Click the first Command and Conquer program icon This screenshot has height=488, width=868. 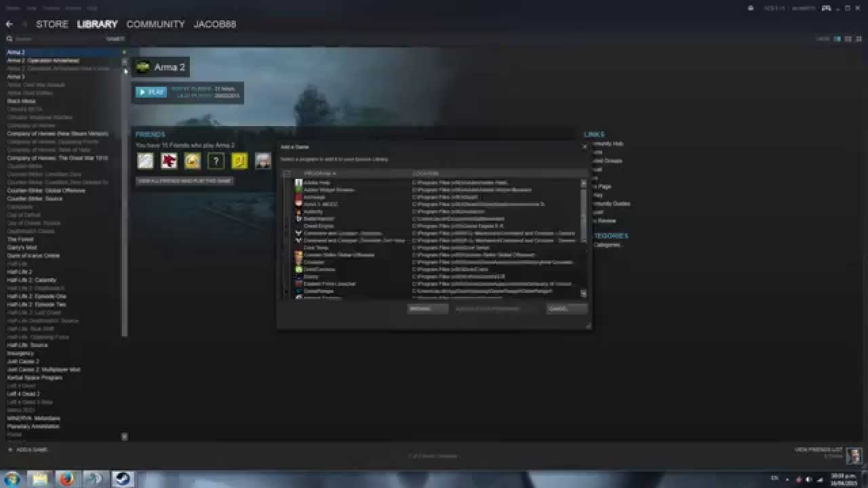point(299,233)
